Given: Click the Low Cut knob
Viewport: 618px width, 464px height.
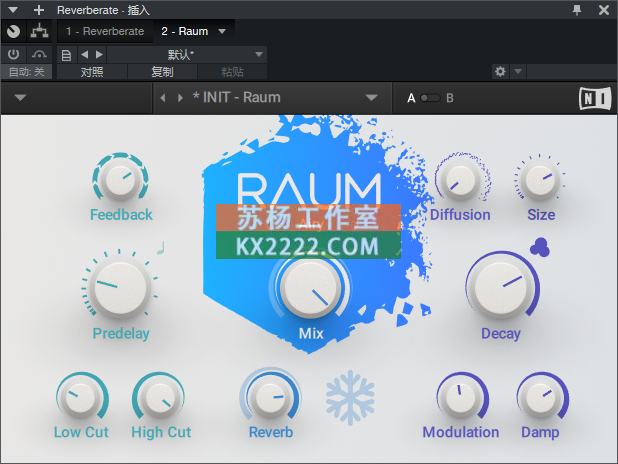Looking at the screenshot, I should pos(81,396).
